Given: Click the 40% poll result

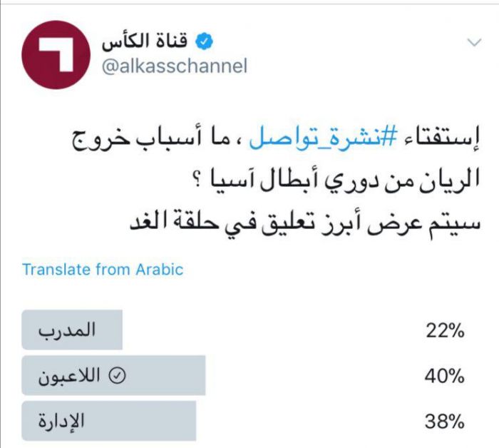Looking at the screenshot, I should tap(444, 375).
